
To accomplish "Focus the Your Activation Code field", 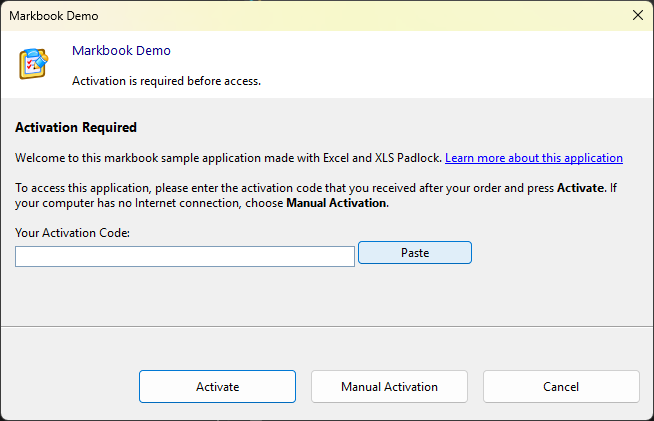I will click(x=185, y=256).
